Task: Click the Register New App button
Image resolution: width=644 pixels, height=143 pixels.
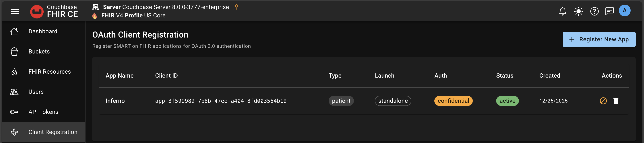Action: [599, 39]
